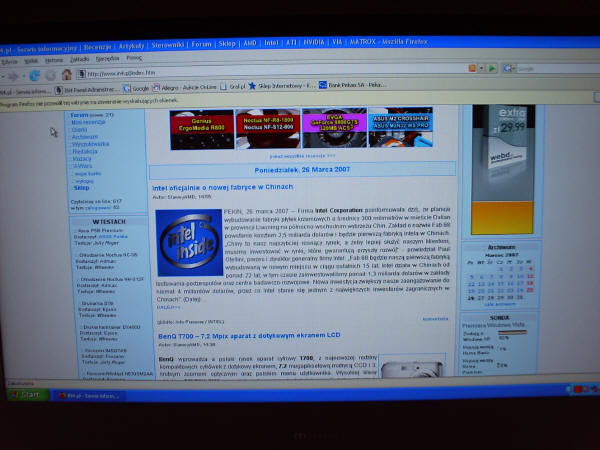600x450 pixels.
Task: Open the Wyszukiwarka sidebar link
Action: pyautogui.click(x=90, y=144)
